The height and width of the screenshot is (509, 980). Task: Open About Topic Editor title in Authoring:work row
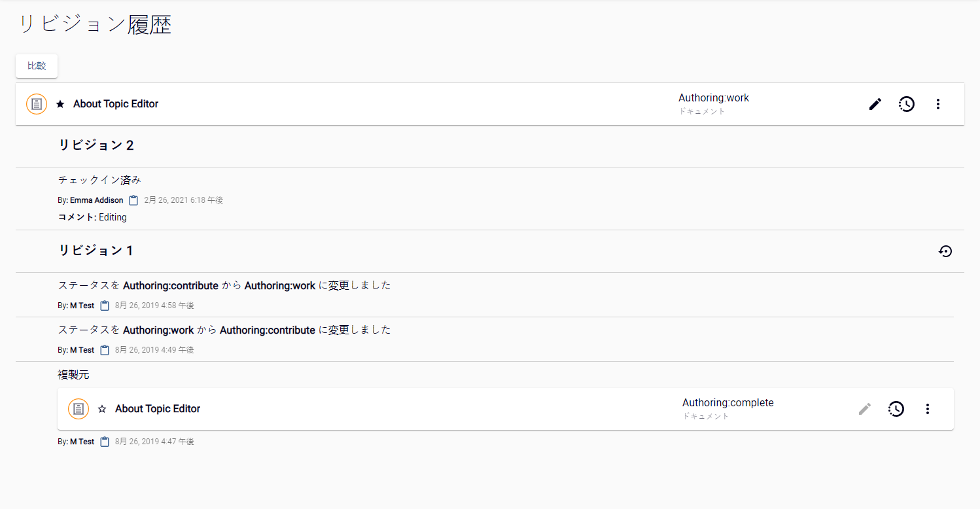116,104
